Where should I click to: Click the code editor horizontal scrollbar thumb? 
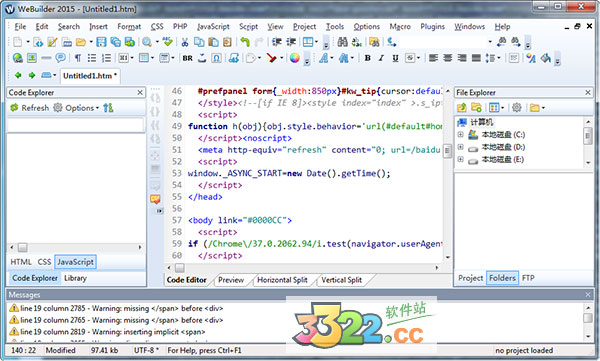tap(179, 268)
